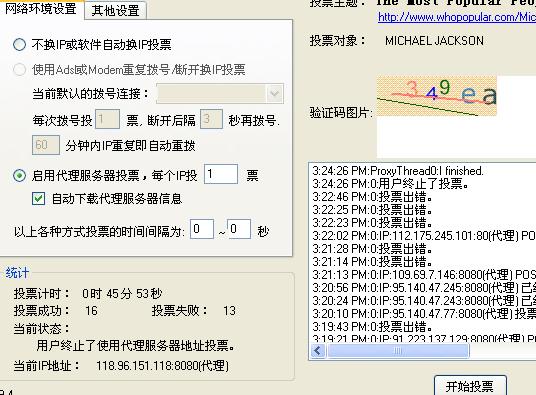
Task: Select 启用代理服务器投票 radio option
Action: (x=19, y=176)
